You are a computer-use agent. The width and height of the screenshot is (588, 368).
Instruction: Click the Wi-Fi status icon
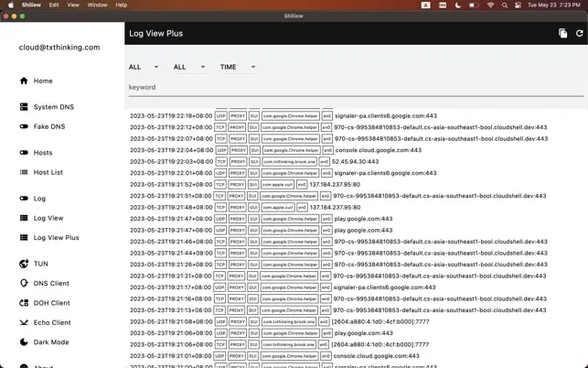click(490, 5)
